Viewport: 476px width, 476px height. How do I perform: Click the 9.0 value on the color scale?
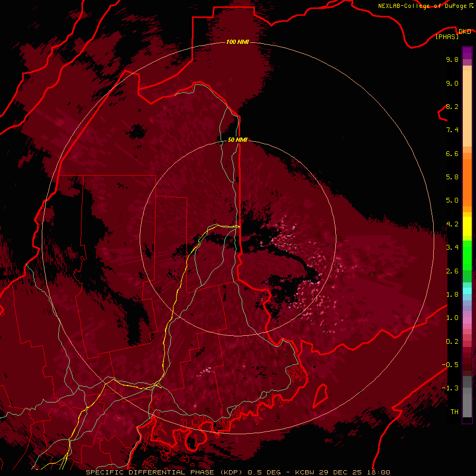coord(452,83)
